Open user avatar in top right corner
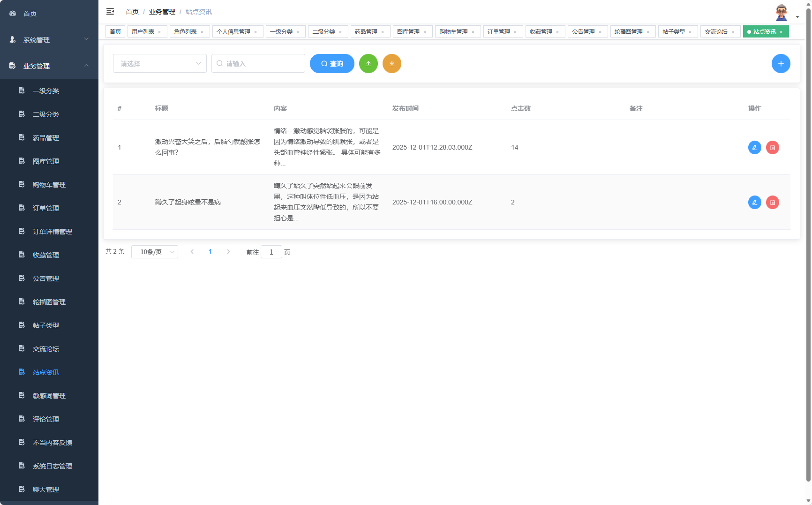This screenshot has width=812, height=505. click(781, 11)
